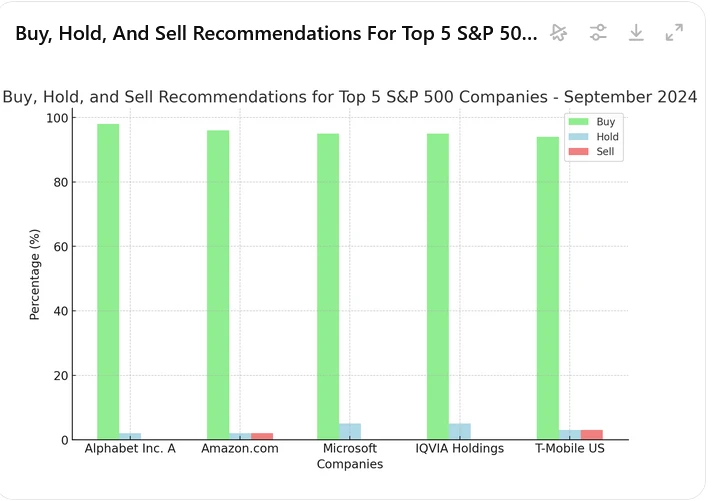
Task: Select the Amazon.com Buy bar
Action: coord(218,285)
